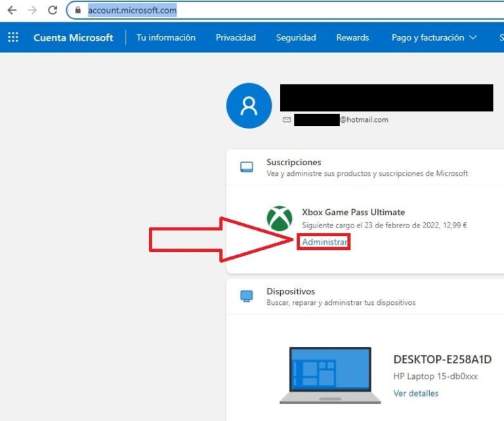Image resolution: width=504 pixels, height=421 pixels.
Task: Click the browser forward arrow
Action: pos(32,10)
